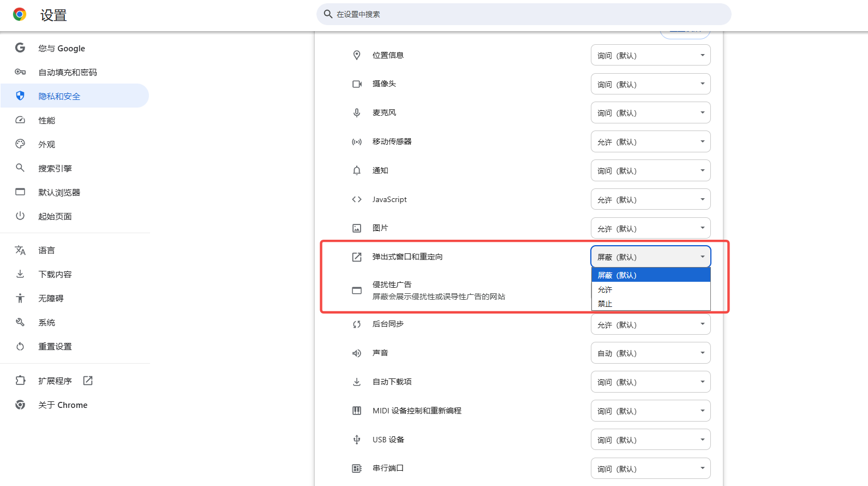Open the 图片 permission dropdown
868x486 pixels.
tap(651, 228)
